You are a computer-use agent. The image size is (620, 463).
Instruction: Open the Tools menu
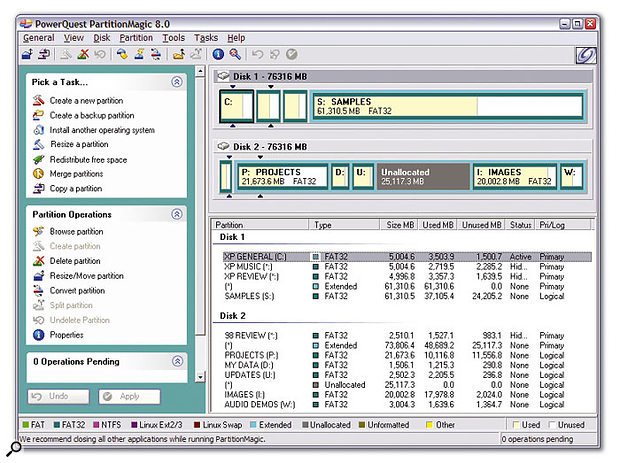[x=174, y=38]
